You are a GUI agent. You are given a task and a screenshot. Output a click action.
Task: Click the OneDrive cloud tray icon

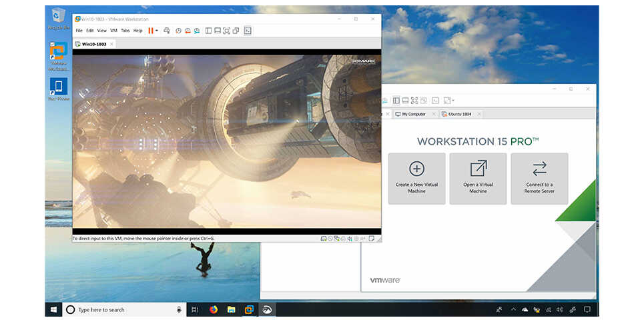(x=525, y=310)
